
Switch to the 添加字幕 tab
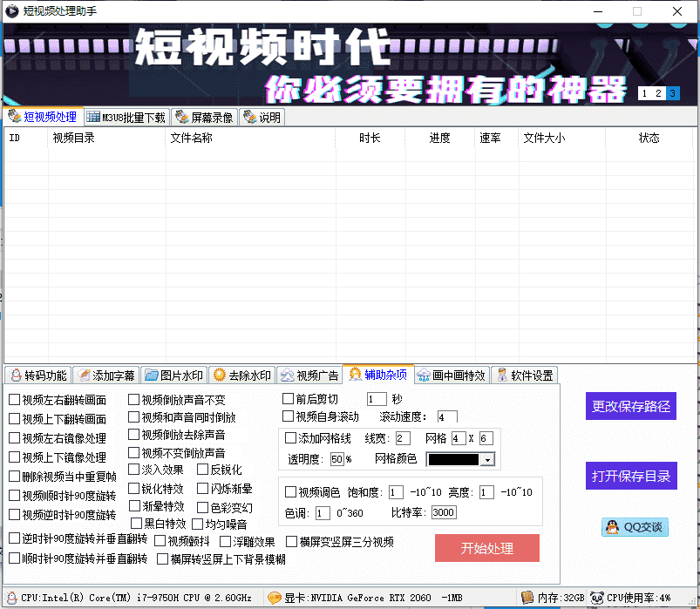tap(106, 376)
